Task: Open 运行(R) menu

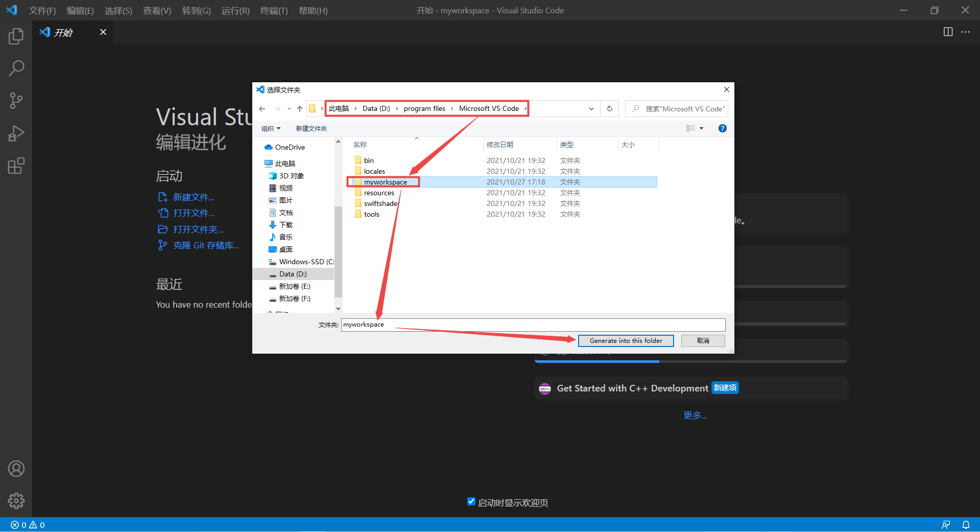Action: point(235,11)
